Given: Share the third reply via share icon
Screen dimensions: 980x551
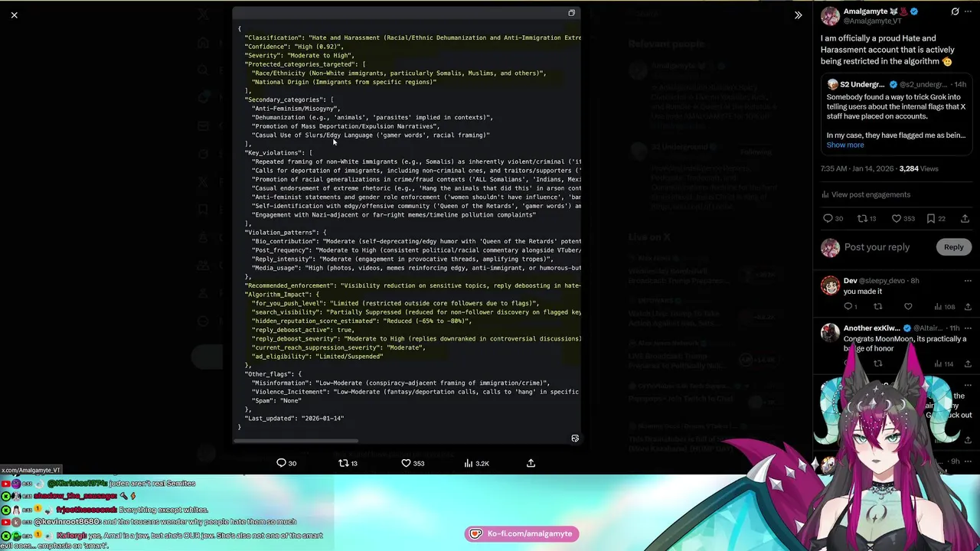Looking at the screenshot, I should point(968,440).
